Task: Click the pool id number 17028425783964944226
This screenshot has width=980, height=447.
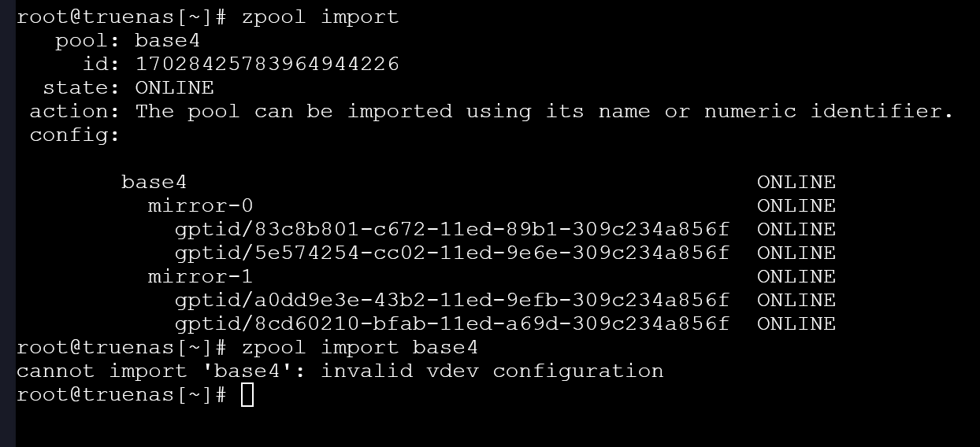Action: (x=267, y=64)
